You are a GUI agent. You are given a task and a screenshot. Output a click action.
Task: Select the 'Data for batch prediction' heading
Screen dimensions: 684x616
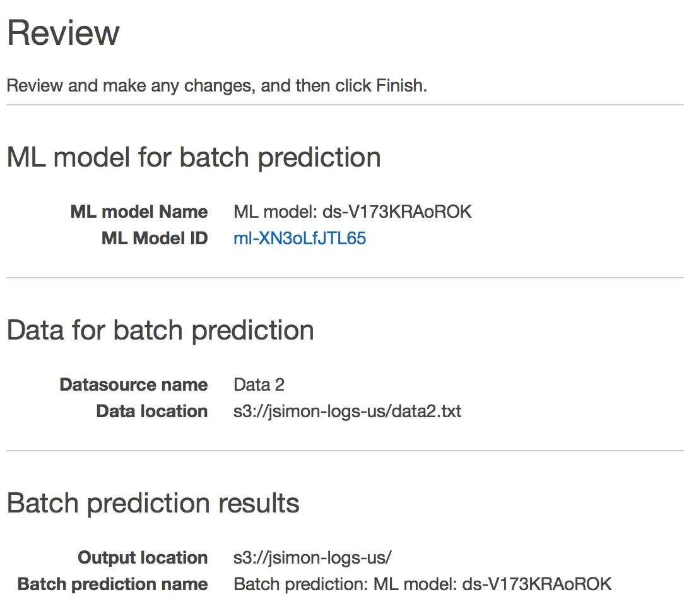[160, 330]
